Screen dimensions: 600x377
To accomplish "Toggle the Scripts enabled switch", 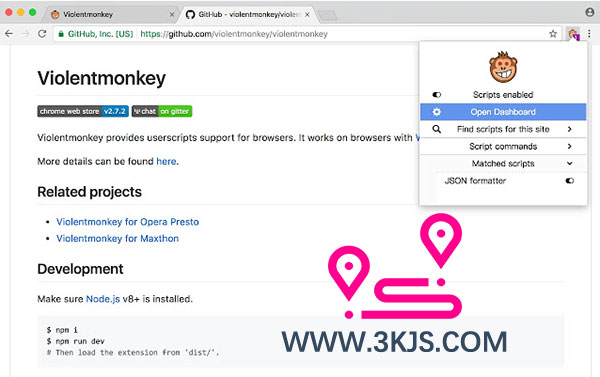I will (437, 95).
